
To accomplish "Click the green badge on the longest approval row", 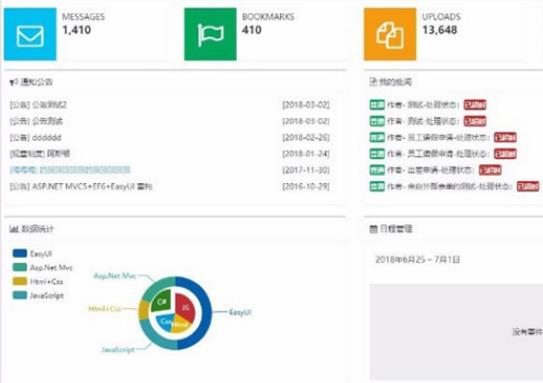I will [x=377, y=186].
